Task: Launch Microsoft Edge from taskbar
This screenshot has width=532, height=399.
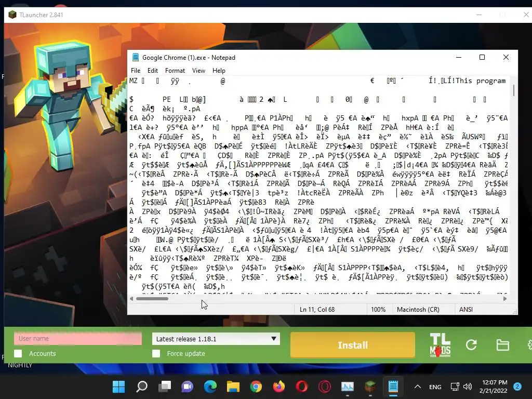Action: pos(210,387)
